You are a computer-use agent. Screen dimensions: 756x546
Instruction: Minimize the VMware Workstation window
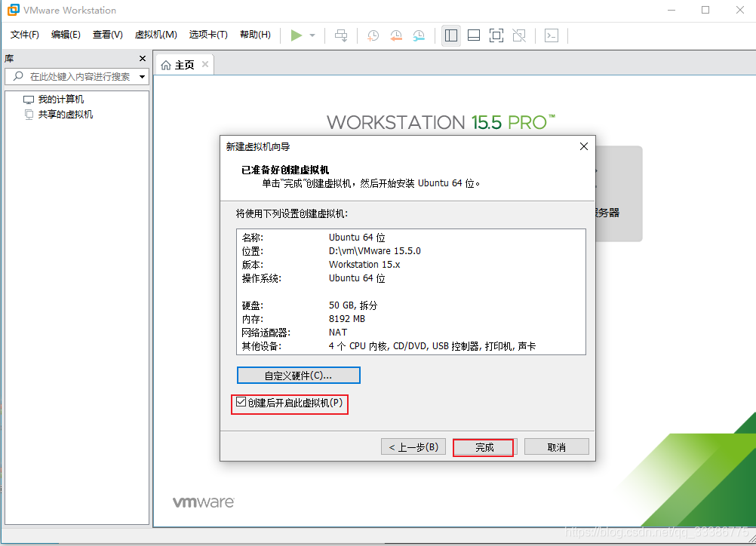(x=671, y=10)
